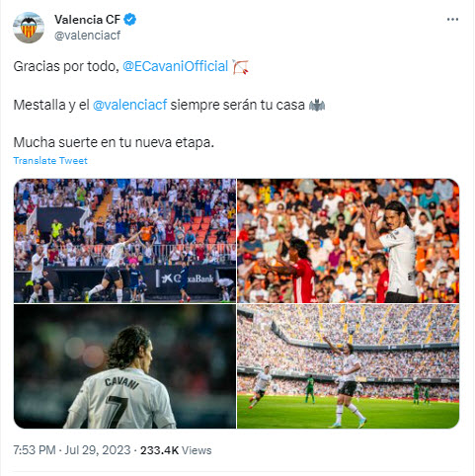The width and height of the screenshot is (475, 476).
Task: Open photo of Cavani pointing up in stadium
Action: pyautogui.click(x=348, y=366)
